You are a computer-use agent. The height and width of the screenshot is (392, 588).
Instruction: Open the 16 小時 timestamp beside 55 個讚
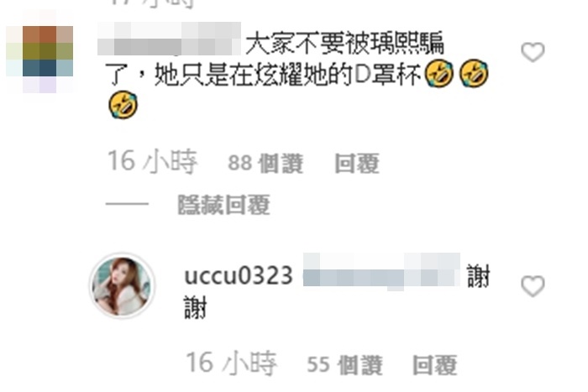[231, 363]
